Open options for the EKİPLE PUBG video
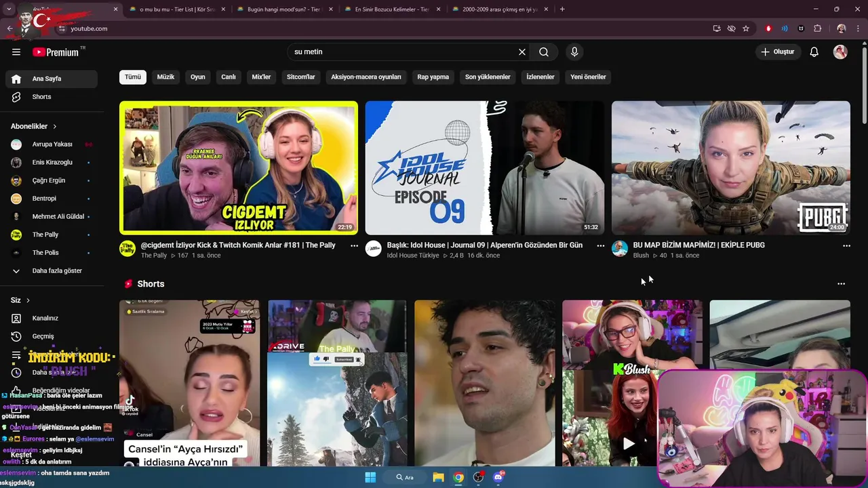This screenshot has height=488, width=868. [846, 246]
